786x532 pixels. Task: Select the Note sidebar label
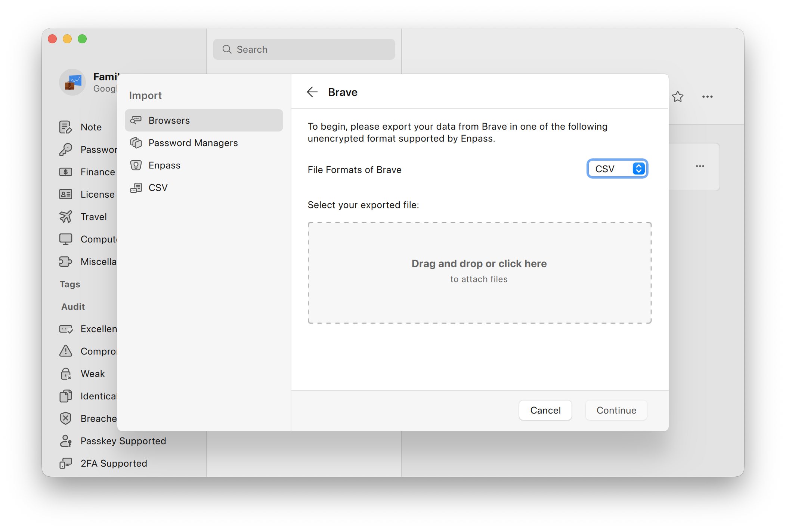click(91, 127)
